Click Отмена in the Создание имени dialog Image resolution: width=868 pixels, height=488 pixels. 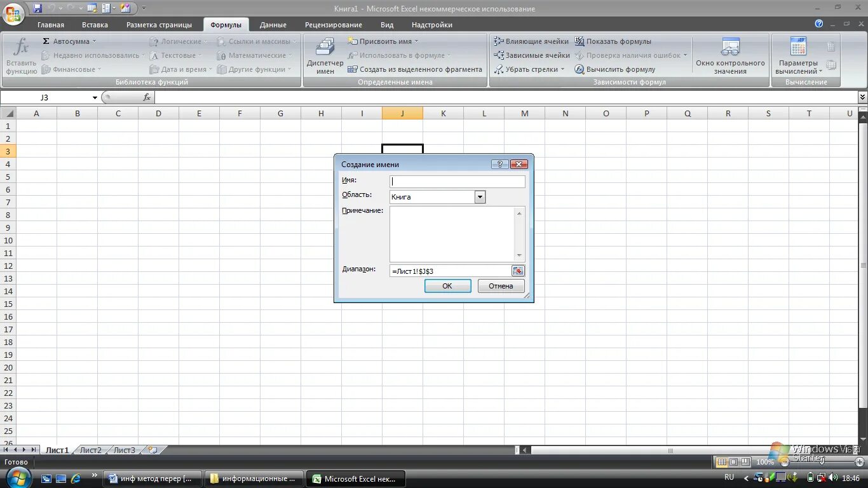pos(501,286)
